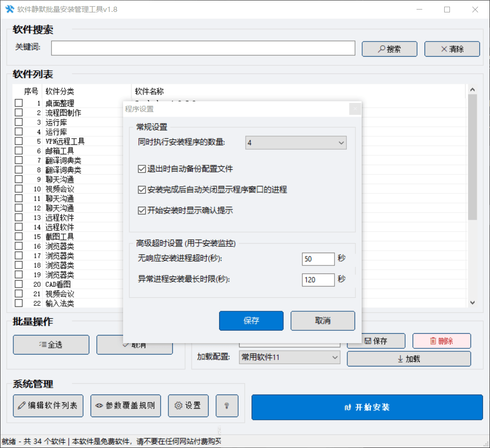This screenshot has height=448, width=490.
Task: Disable 安装完成后自动关闭显示程序窗口的进程
Action: (x=142, y=190)
